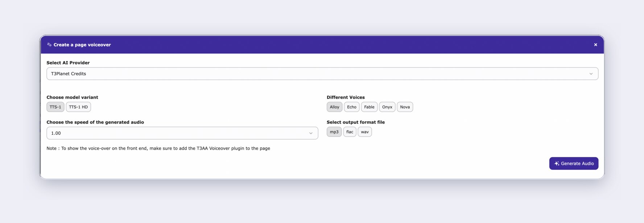
Task: Select the Fable voice
Action: [369, 107]
